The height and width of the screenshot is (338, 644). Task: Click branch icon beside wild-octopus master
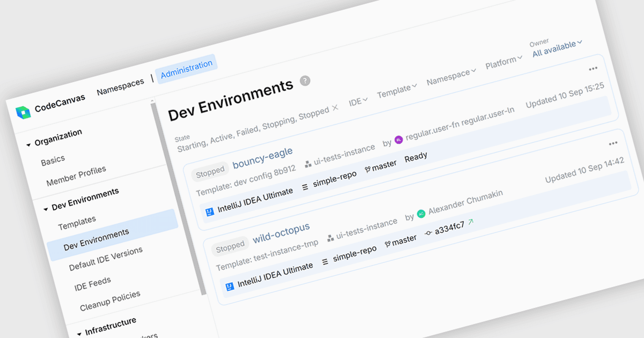387,244
